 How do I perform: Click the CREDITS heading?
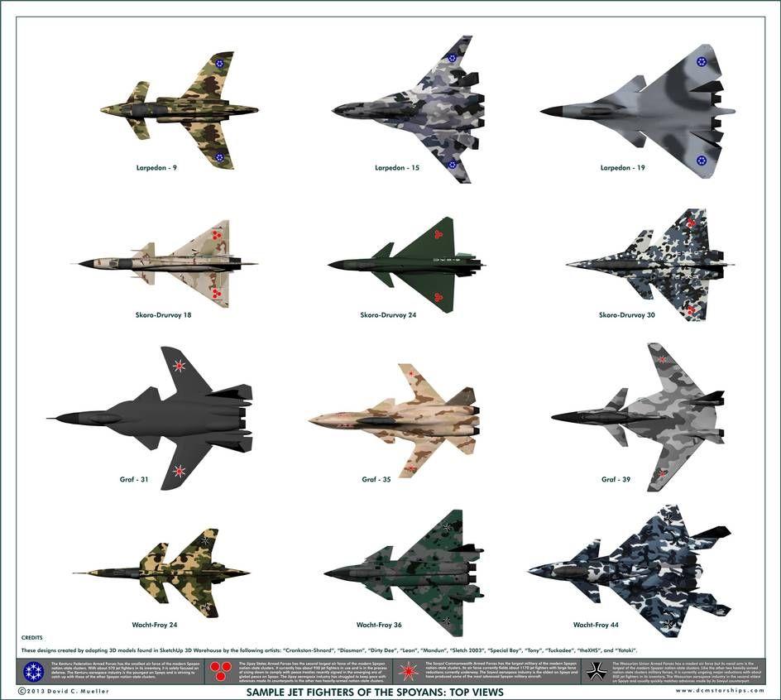click(x=32, y=639)
